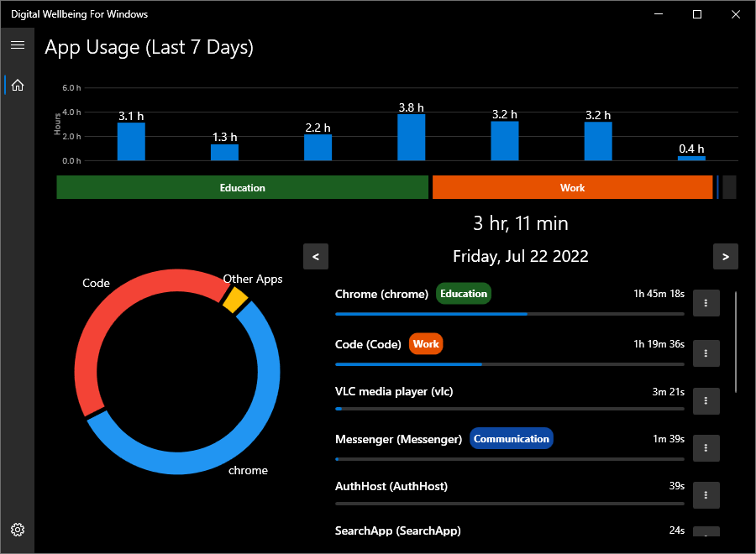Select the orange Work category bar segment

coord(572,187)
